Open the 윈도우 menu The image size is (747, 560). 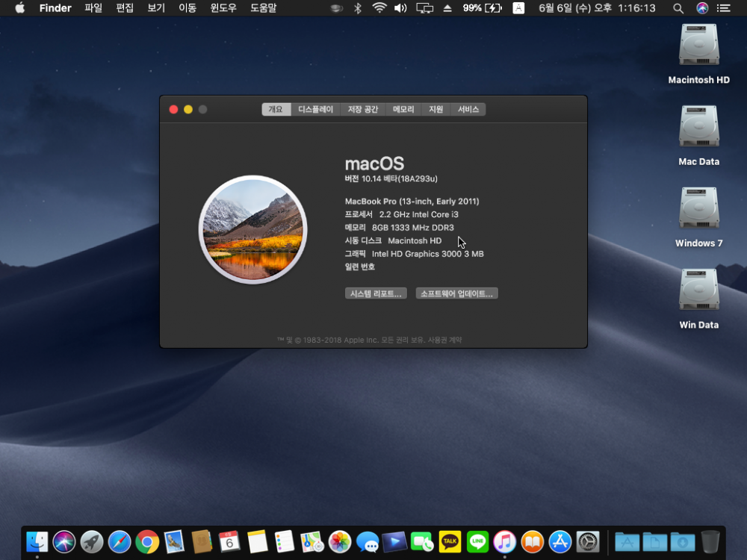pyautogui.click(x=223, y=8)
